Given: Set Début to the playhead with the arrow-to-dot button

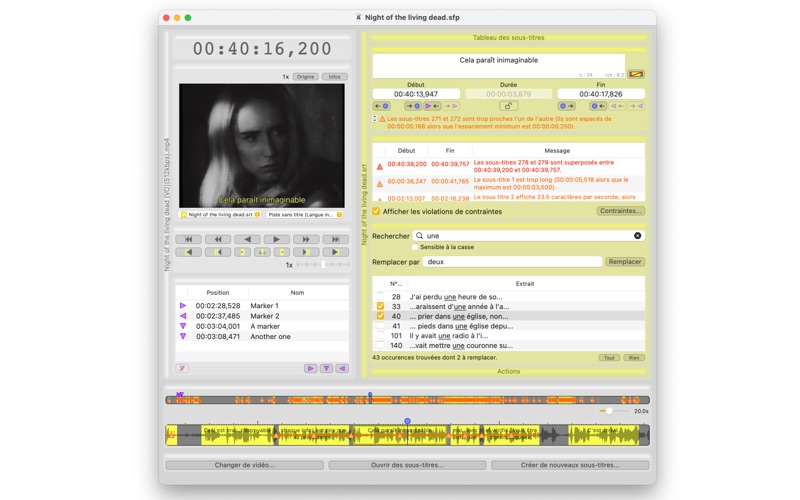Looking at the screenshot, I should click(x=413, y=106).
